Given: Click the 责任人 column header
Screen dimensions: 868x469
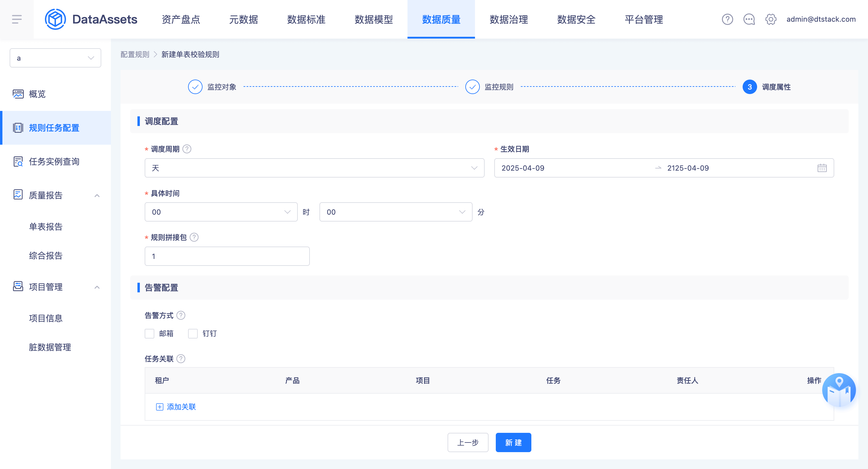Looking at the screenshot, I should click(x=687, y=380).
